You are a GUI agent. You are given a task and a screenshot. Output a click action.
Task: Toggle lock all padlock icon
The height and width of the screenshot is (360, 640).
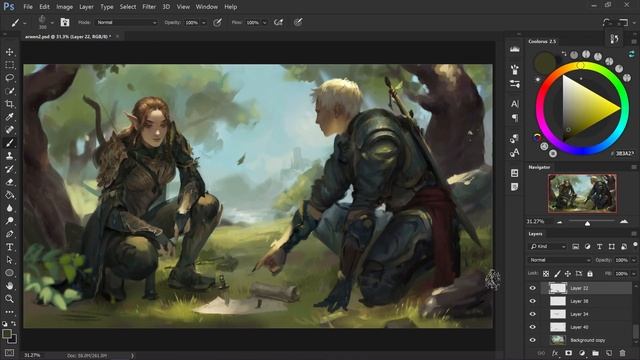[590, 273]
